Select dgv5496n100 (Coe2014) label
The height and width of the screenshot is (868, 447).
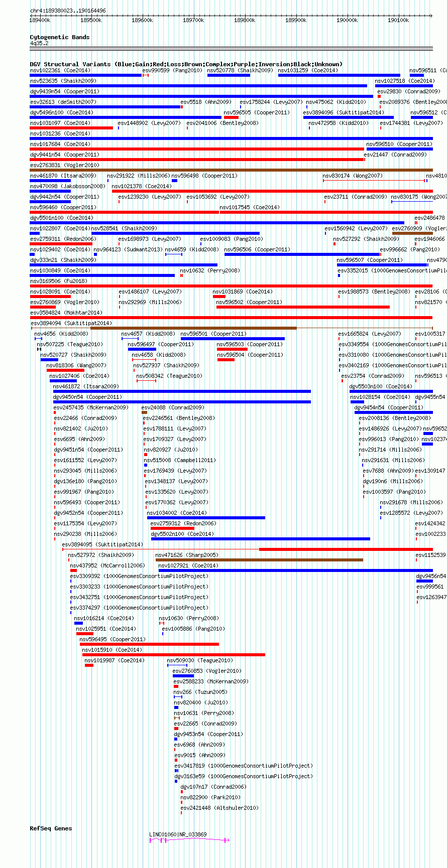(x=62, y=112)
